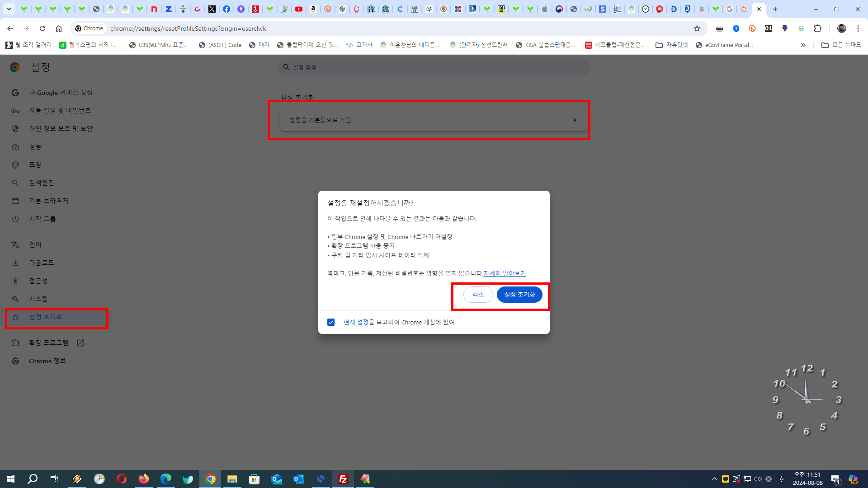This screenshot has height=488, width=868.
Task: Open the extensions puzzle icon
Action: click(x=817, y=28)
